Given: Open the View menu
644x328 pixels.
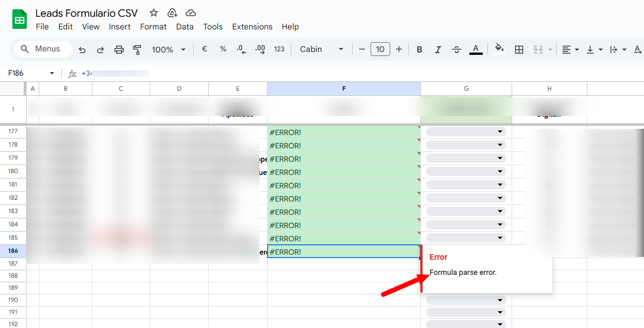Looking at the screenshot, I should 90,27.
